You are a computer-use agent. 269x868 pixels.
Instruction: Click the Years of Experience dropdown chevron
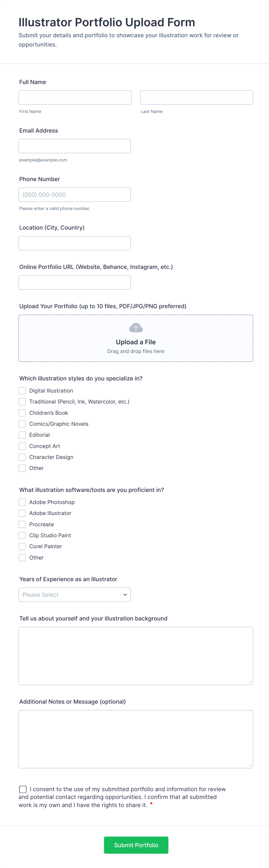(125, 594)
